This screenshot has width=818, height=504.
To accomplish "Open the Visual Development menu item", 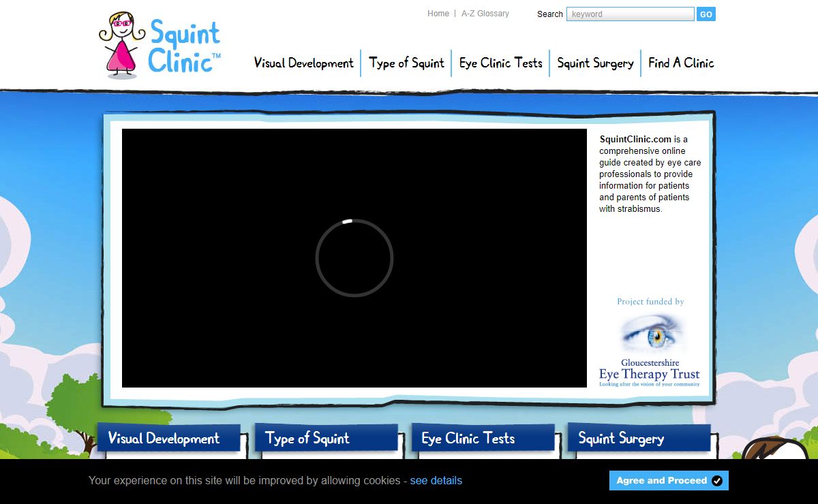I will click(x=304, y=63).
